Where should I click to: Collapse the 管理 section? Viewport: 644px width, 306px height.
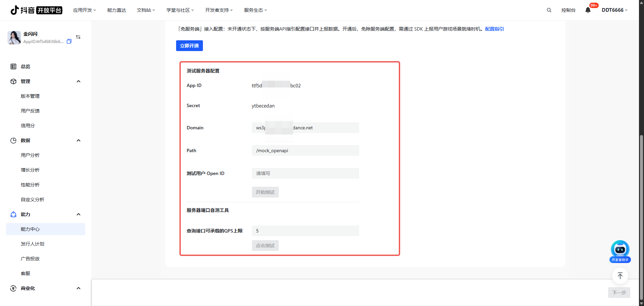point(78,81)
